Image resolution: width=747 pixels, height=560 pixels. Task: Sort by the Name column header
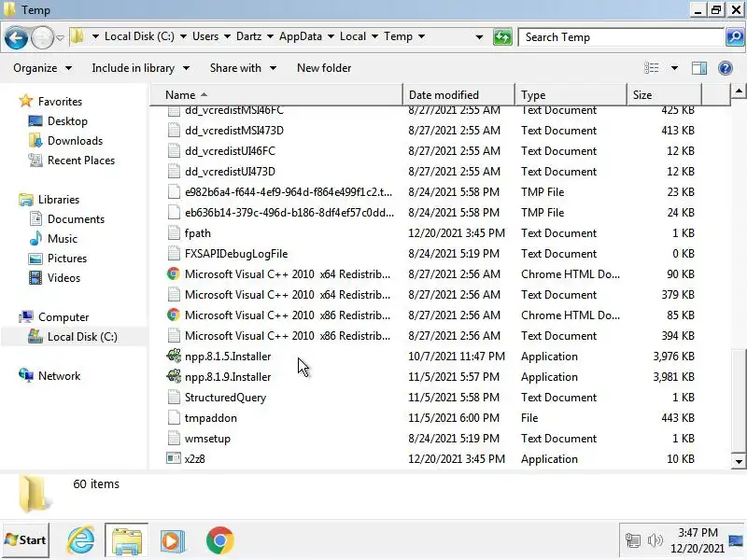pyautogui.click(x=276, y=95)
